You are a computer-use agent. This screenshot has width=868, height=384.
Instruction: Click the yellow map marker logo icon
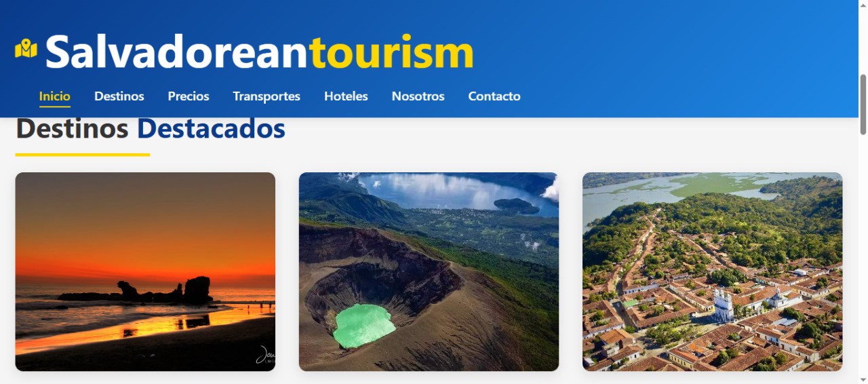coord(26,49)
